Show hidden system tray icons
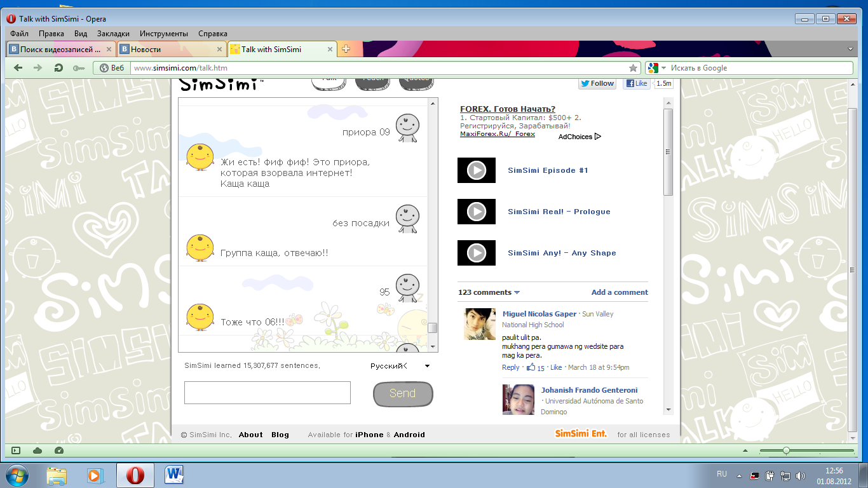868x488 pixels. click(x=739, y=475)
